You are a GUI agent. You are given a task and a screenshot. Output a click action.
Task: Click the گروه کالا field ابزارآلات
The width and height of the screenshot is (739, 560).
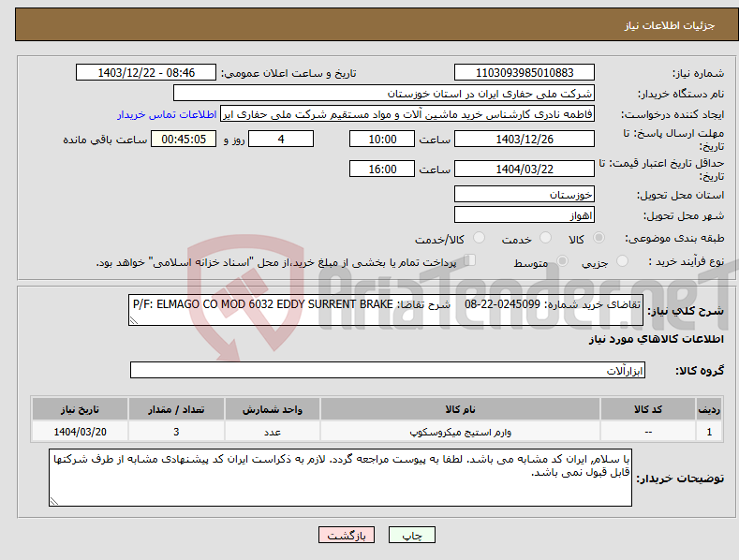(x=388, y=370)
